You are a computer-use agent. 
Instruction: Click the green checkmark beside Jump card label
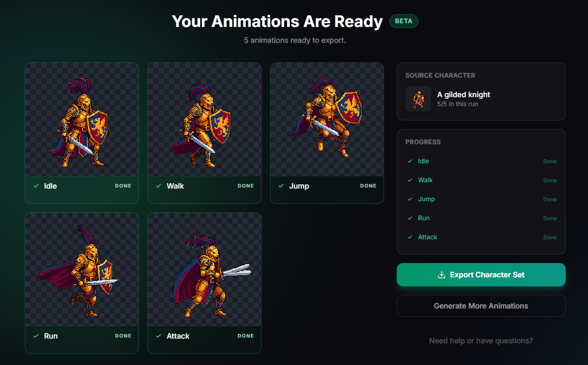pyautogui.click(x=281, y=186)
